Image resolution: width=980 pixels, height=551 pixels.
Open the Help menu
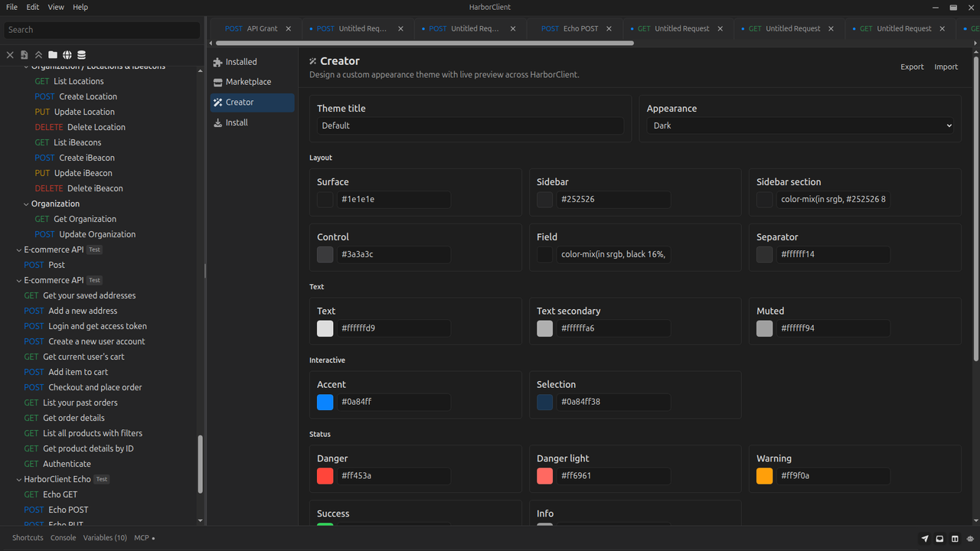coord(80,7)
